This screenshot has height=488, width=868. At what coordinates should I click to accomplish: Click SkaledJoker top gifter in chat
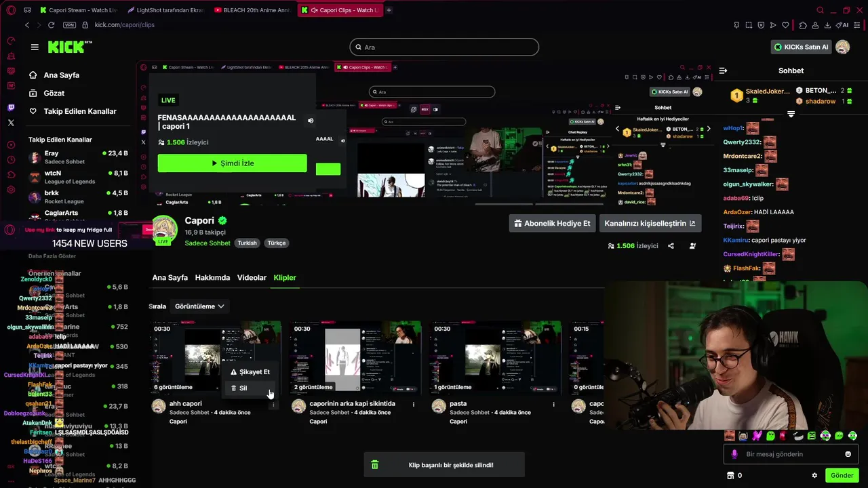tap(759, 96)
